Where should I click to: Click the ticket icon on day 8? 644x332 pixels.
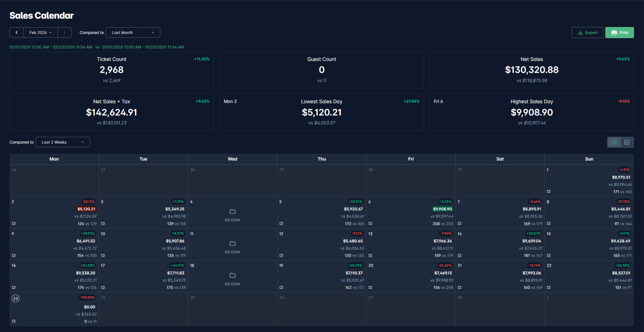(548, 223)
